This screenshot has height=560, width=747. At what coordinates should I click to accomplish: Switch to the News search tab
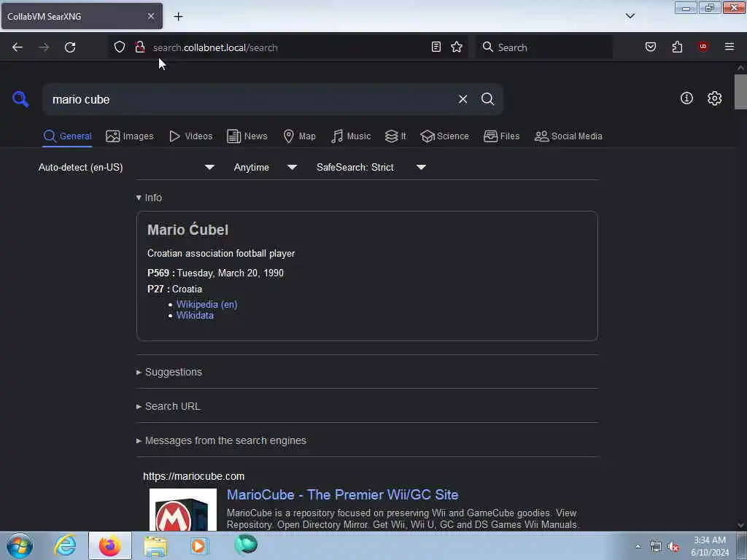pyautogui.click(x=247, y=136)
